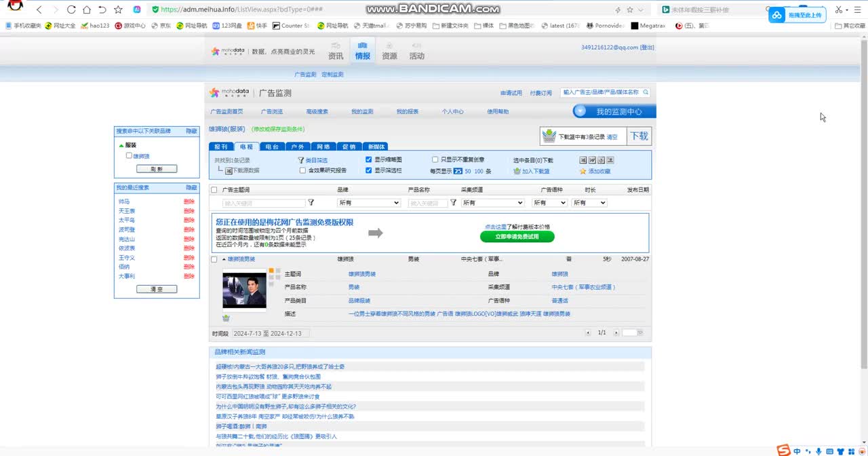Bookmark the page with the star icon
This screenshot has width=868, height=456.
click(118, 9)
